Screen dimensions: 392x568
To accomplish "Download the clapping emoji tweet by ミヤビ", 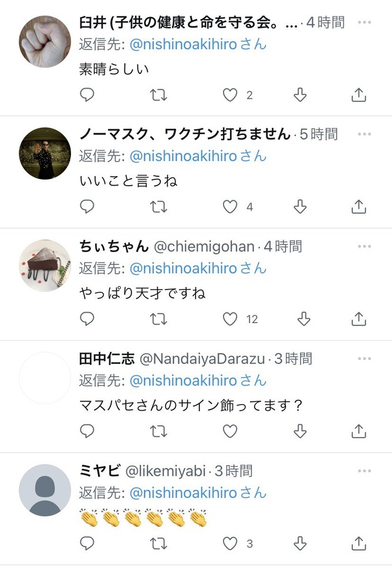I will (x=300, y=543).
